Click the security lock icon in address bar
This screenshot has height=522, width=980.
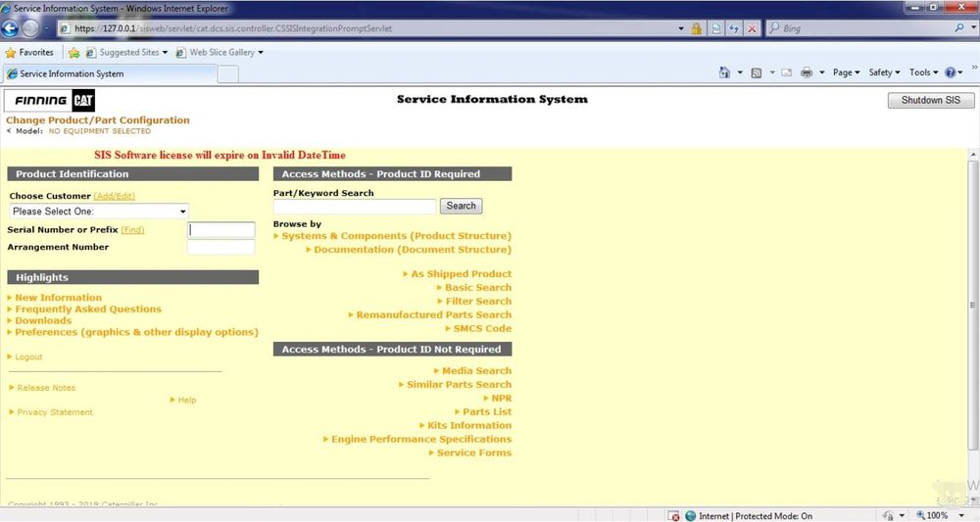696,28
